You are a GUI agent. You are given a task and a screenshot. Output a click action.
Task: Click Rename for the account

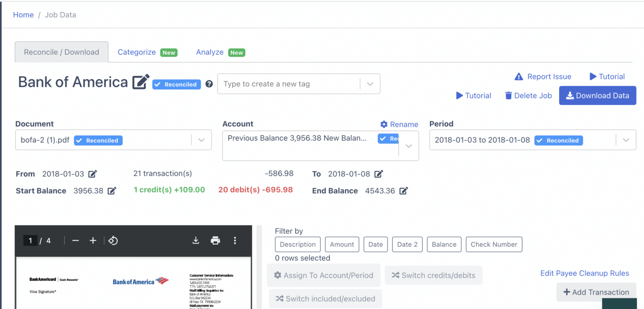(x=399, y=124)
